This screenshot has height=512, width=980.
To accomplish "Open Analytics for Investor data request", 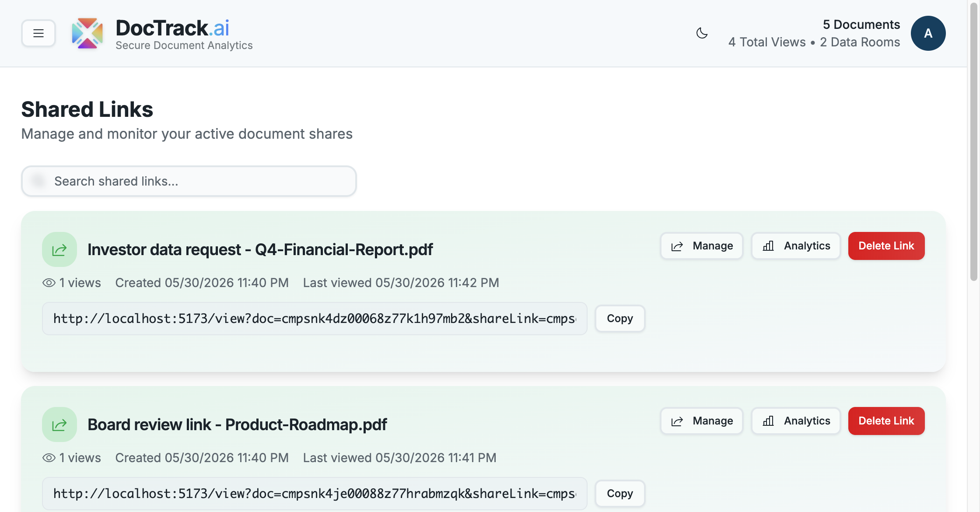I will pos(796,246).
